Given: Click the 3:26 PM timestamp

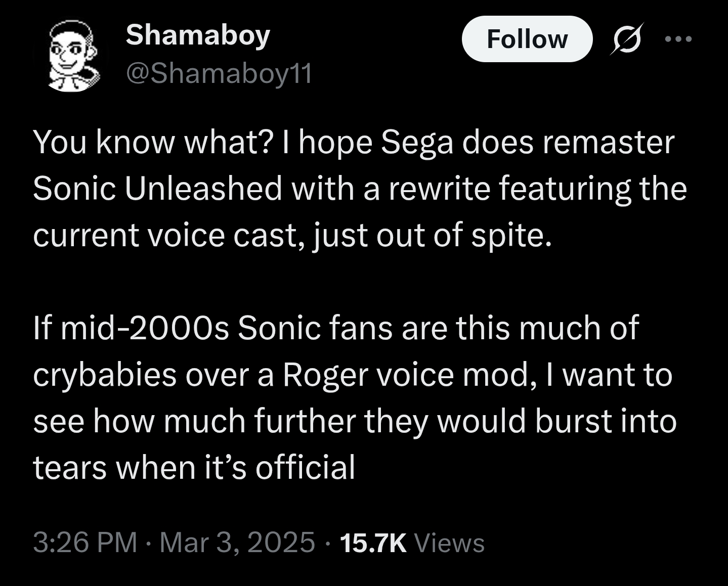Looking at the screenshot, I should pos(85,543).
